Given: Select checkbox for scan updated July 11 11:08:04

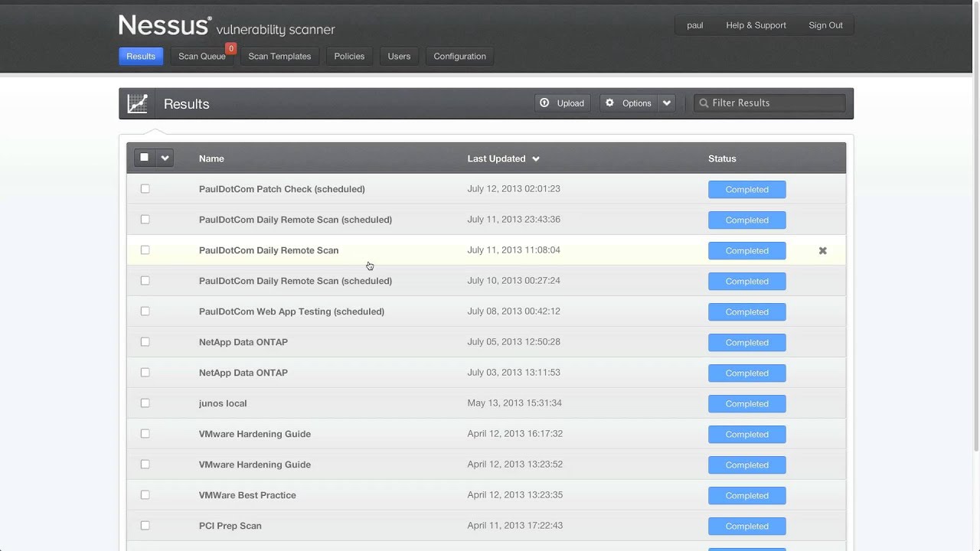Looking at the screenshot, I should point(145,249).
